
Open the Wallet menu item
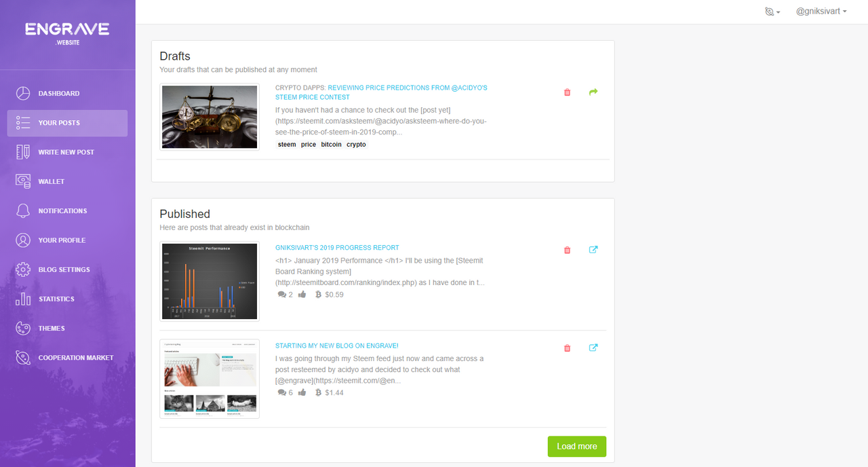68,181
